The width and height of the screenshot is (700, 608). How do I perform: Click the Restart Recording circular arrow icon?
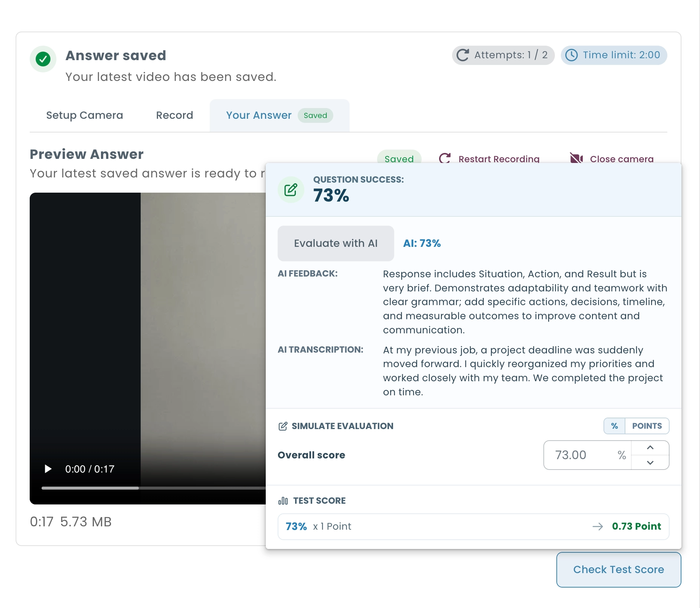coord(445,158)
